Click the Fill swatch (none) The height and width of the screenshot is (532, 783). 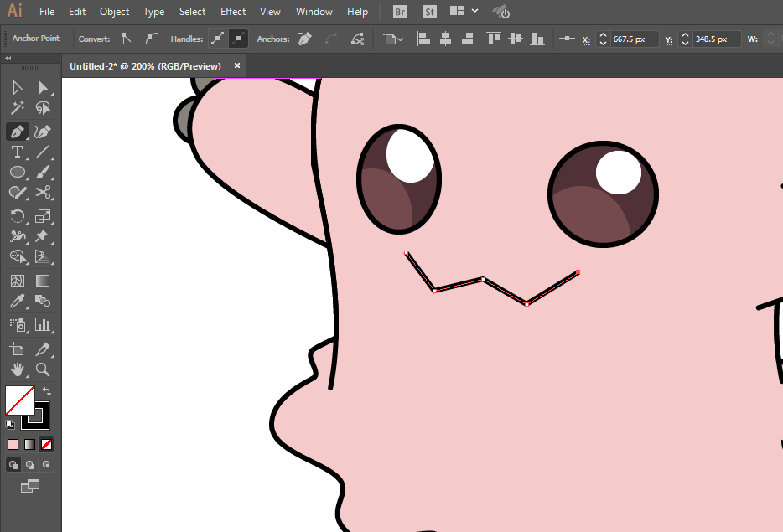(x=19, y=400)
